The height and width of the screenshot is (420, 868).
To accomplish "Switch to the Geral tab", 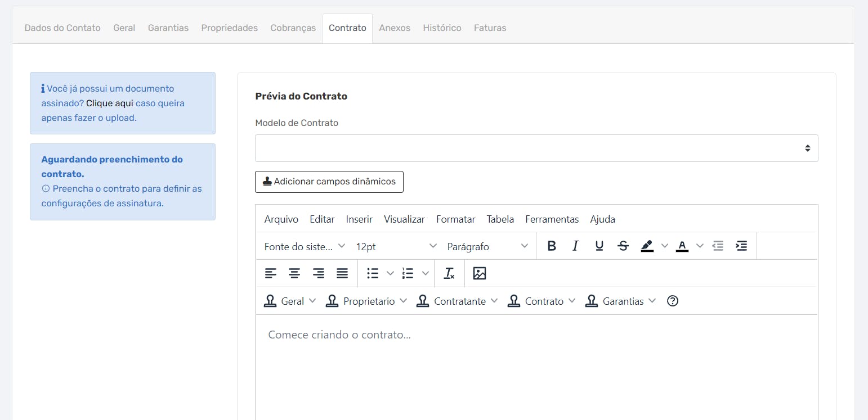I will [124, 28].
